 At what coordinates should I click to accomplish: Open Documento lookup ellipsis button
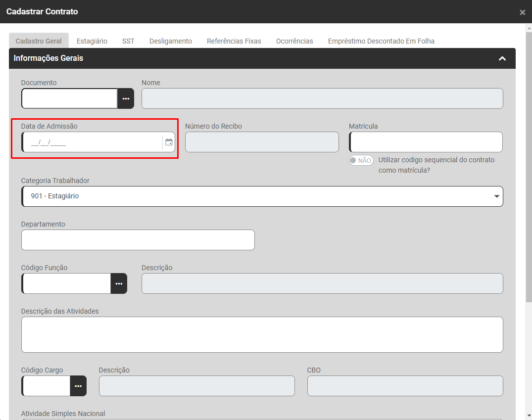[126, 98]
